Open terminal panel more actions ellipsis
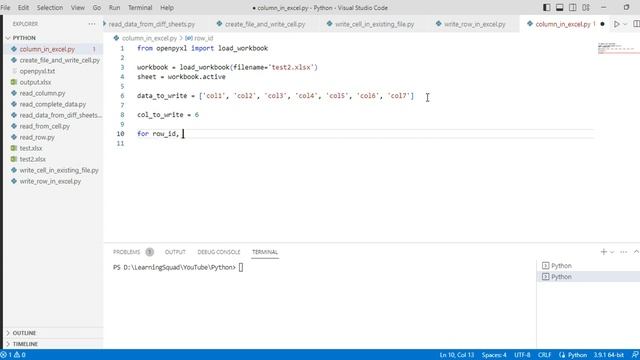 coord(623,252)
